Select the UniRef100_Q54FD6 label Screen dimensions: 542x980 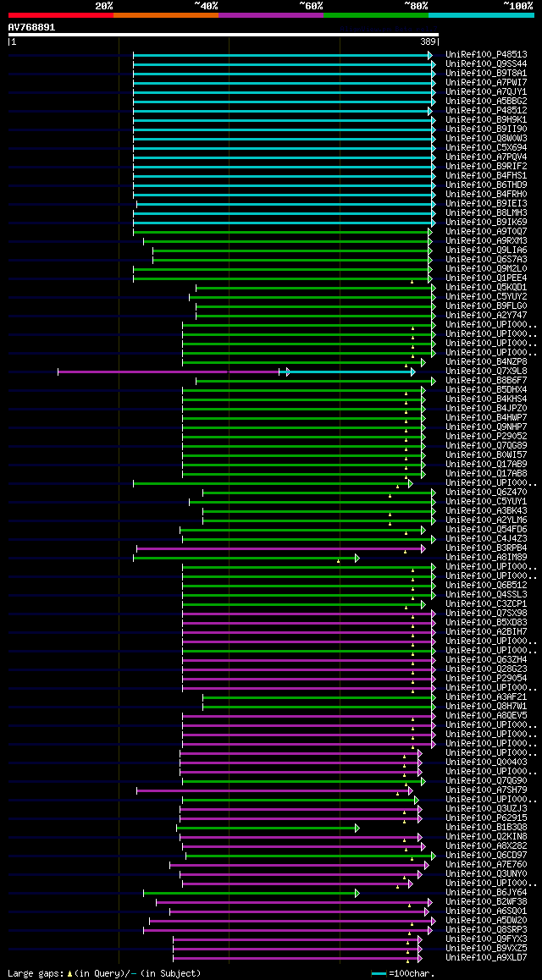pyautogui.click(x=486, y=530)
